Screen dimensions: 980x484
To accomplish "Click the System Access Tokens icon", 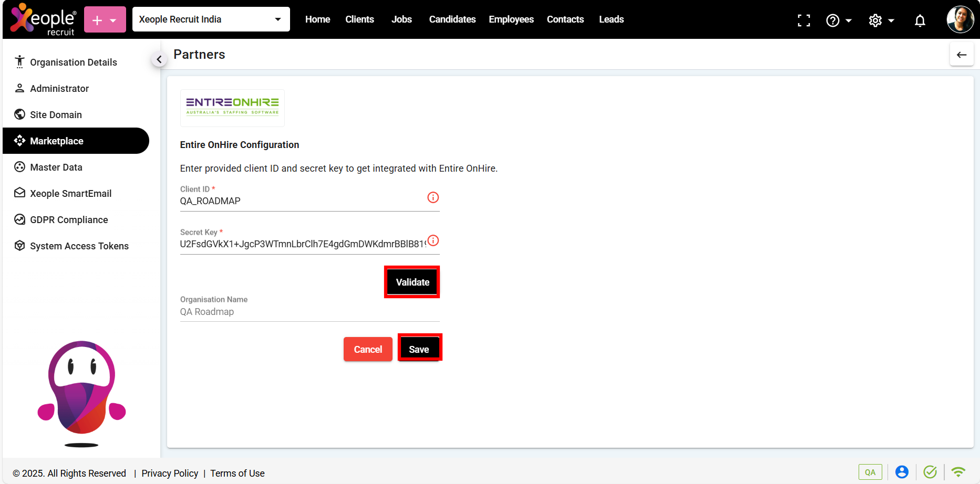I will [x=19, y=246].
